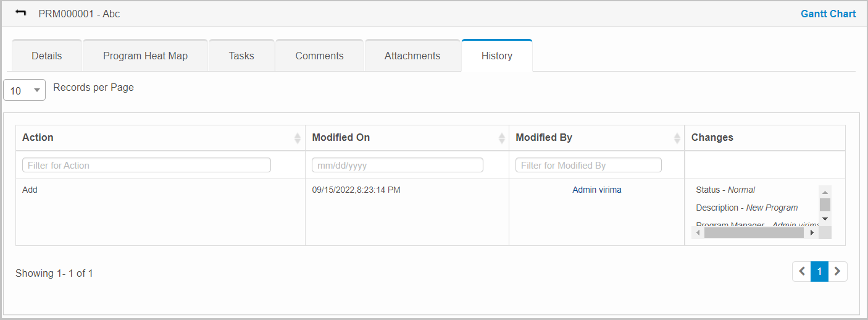
Task: Click the back arrow icon beside PRM000001
Action: point(21,13)
